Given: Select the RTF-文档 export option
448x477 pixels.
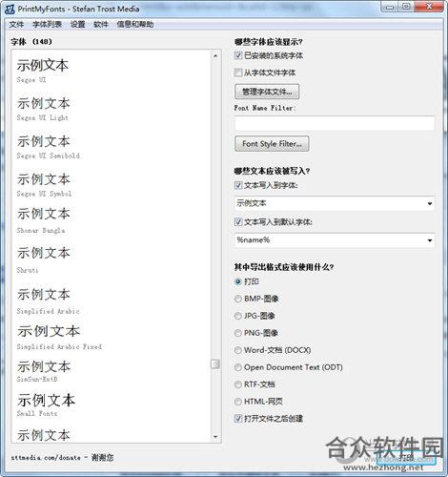Looking at the screenshot, I should tap(238, 384).
